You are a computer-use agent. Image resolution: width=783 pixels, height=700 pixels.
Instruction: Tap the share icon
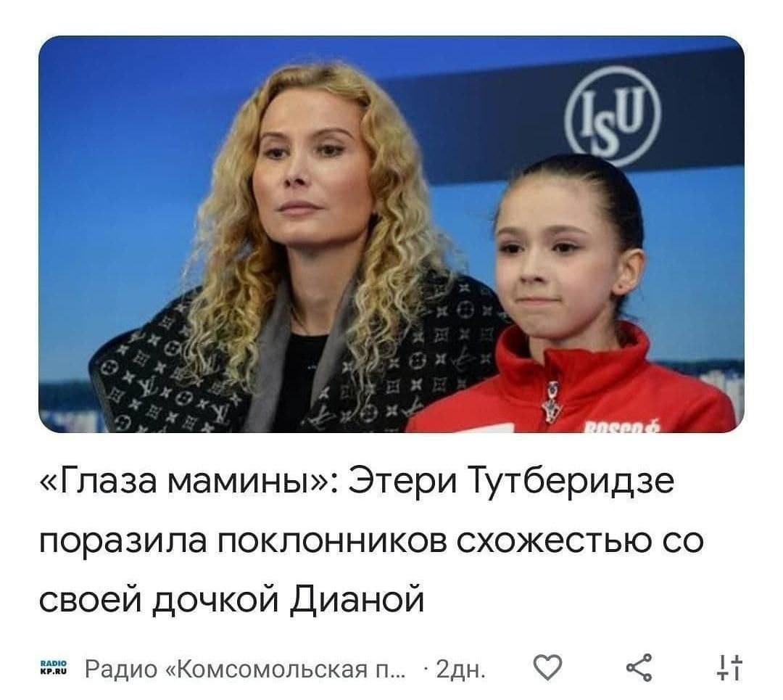pos(639,667)
